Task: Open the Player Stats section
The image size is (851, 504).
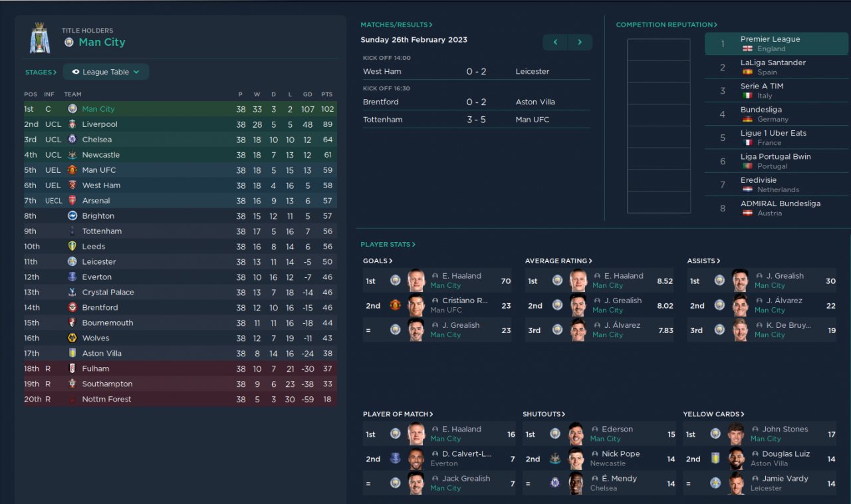Action: point(388,245)
